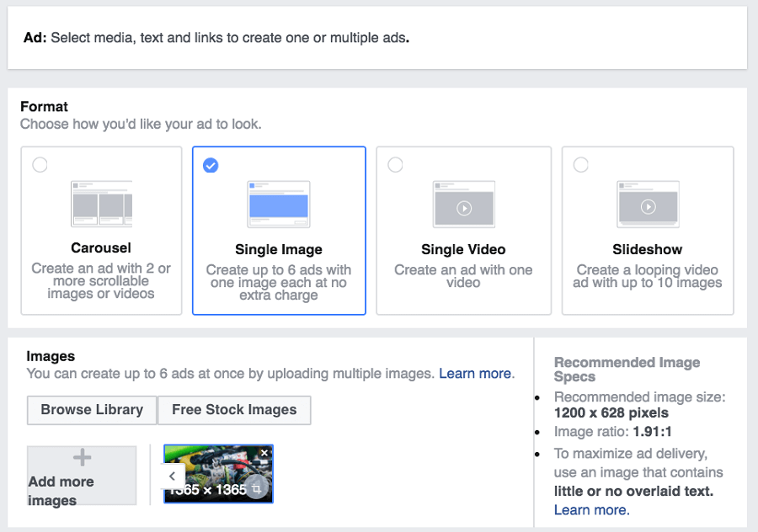Open Free Stock Images

pyautogui.click(x=234, y=410)
